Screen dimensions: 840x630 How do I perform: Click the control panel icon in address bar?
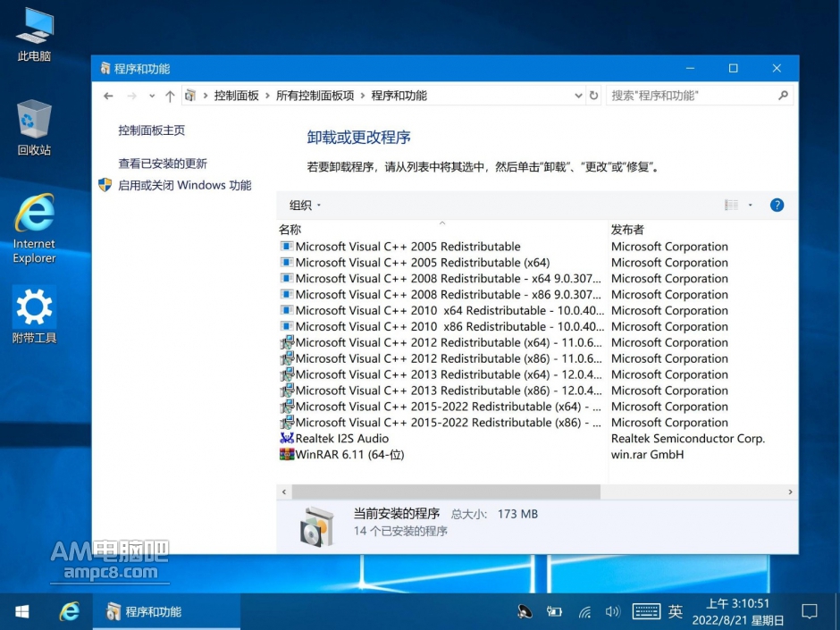click(190, 96)
